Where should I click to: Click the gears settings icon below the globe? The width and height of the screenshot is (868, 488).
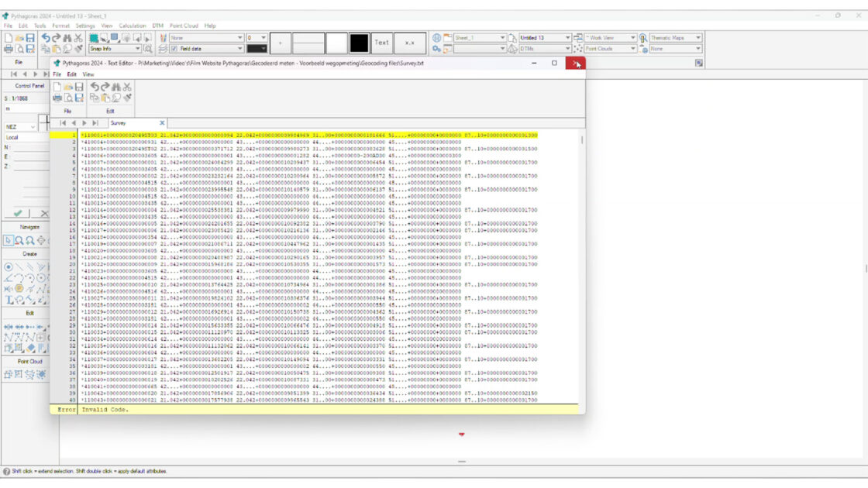click(437, 49)
